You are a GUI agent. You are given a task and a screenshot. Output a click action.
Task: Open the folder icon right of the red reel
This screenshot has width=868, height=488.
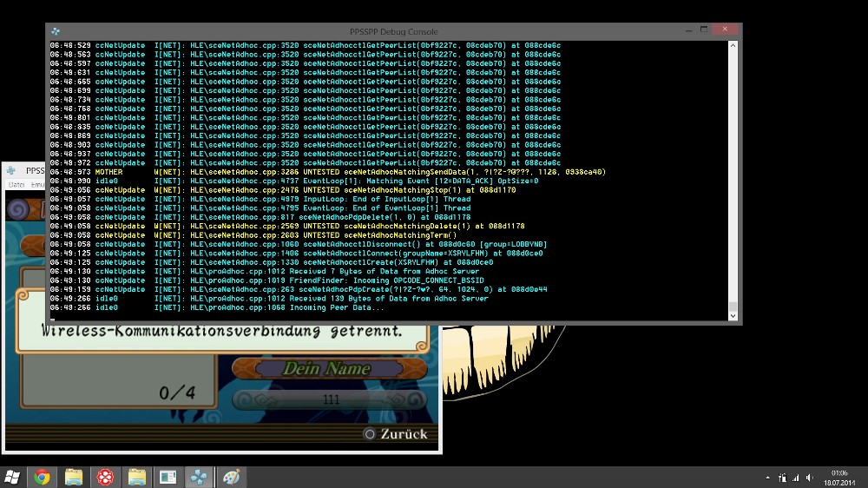click(x=137, y=477)
